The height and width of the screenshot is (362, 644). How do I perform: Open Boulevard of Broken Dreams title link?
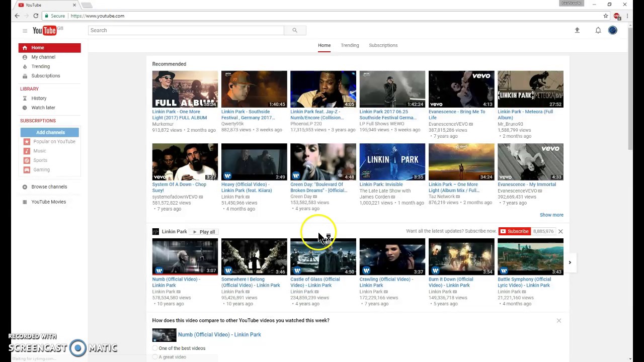click(318, 188)
